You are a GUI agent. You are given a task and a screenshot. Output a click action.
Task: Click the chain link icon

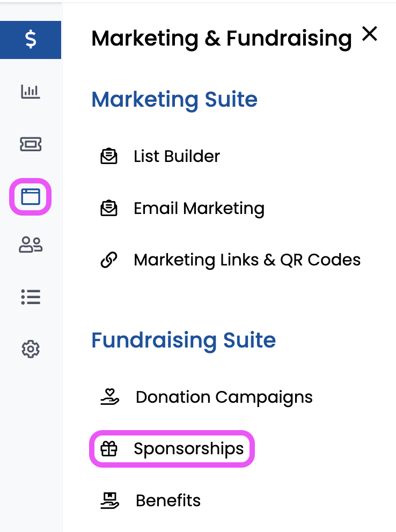click(109, 260)
